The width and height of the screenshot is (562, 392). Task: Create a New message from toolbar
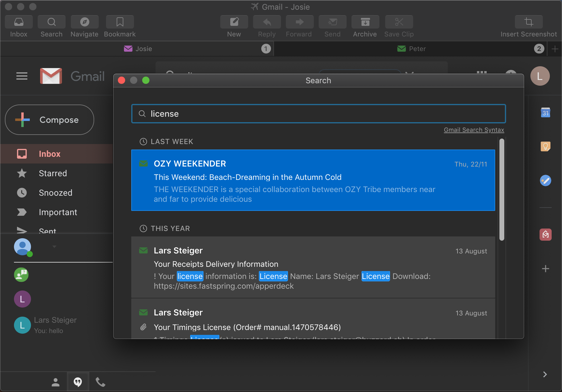click(234, 22)
